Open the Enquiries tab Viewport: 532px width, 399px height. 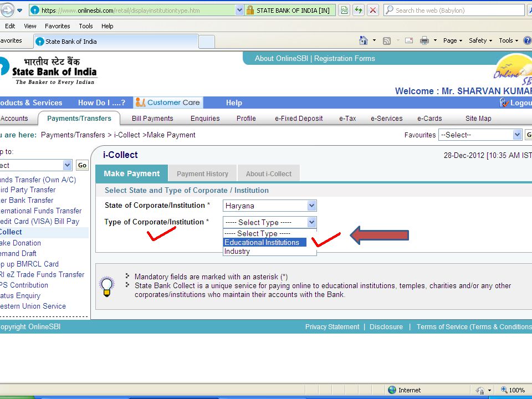pos(205,119)
